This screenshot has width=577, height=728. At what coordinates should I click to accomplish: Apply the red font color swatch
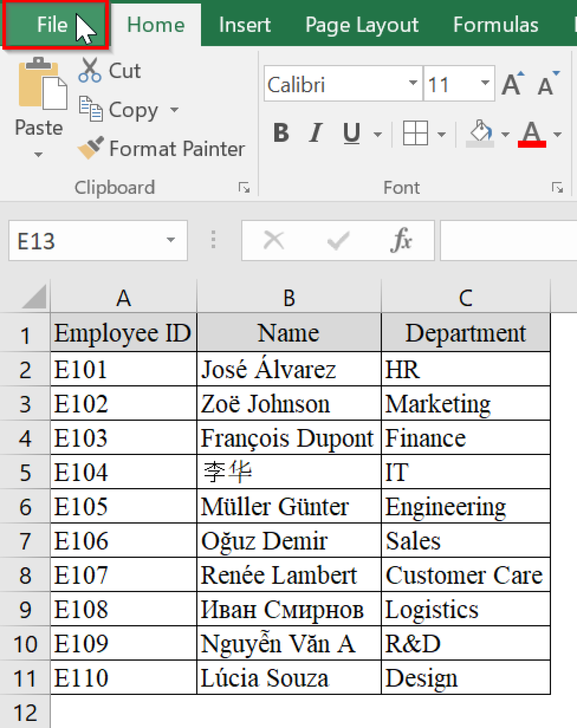point(531,143)
